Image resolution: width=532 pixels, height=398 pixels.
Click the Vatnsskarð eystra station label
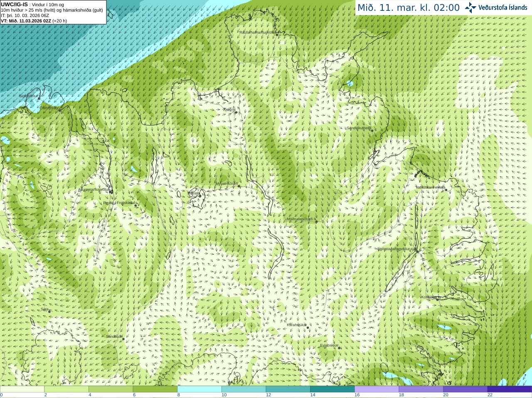[x=431, y=187]
